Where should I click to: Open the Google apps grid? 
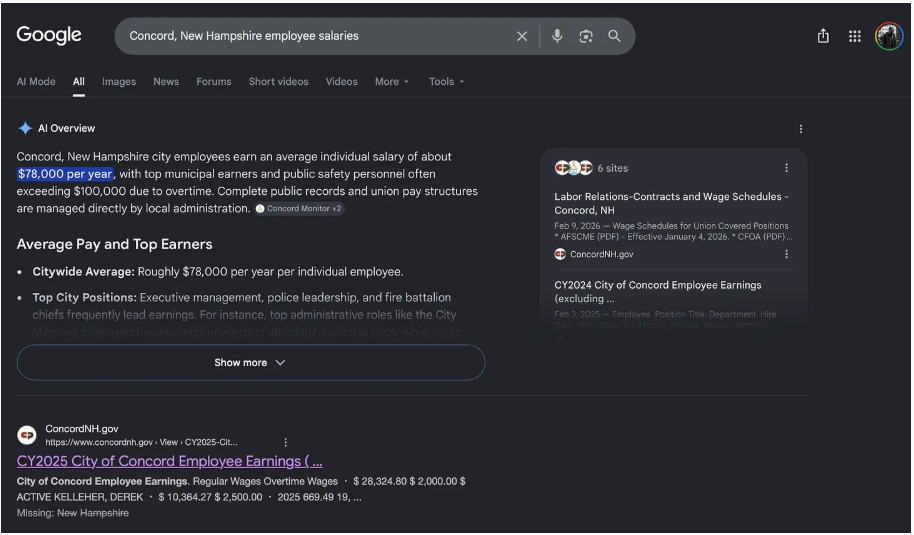coord(855,36)
